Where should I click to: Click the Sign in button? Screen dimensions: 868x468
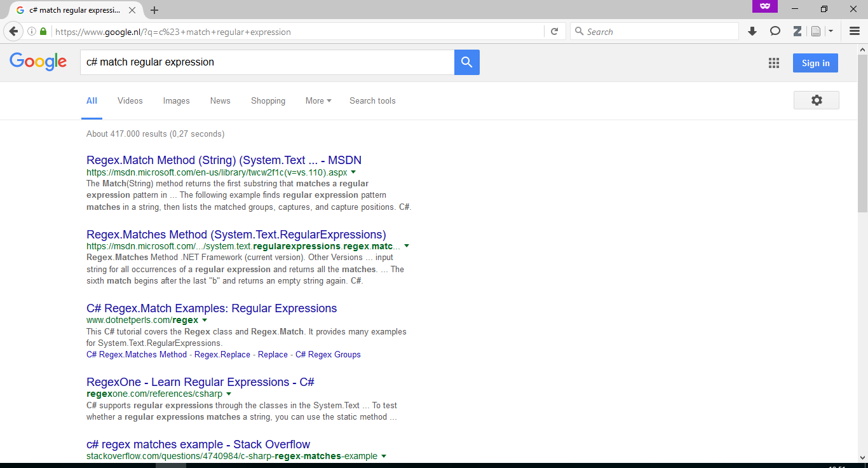pos(815,63)
